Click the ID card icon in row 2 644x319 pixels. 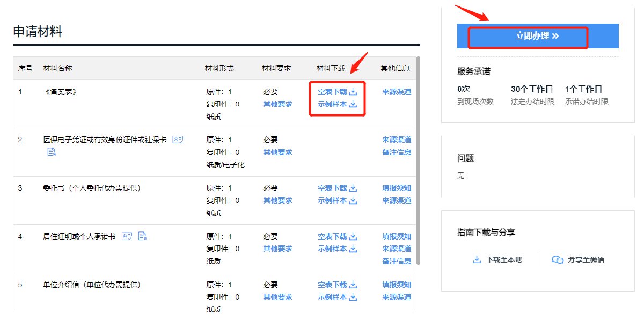(x=178, y=140)
